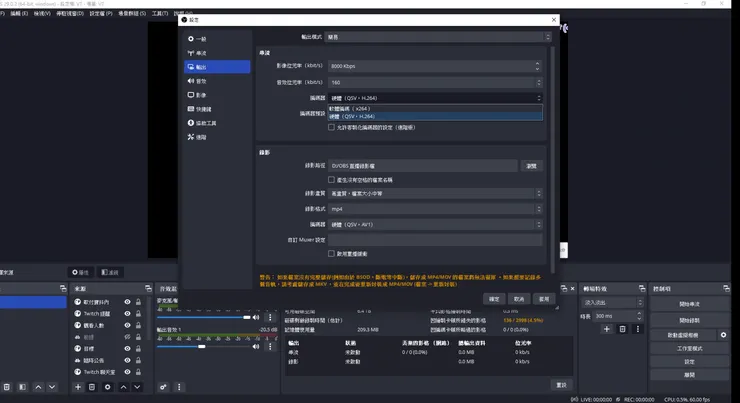Adjust video bitrate 8000 Kbps stepper arrows
The image size is (740, 403).
point(537,66)
